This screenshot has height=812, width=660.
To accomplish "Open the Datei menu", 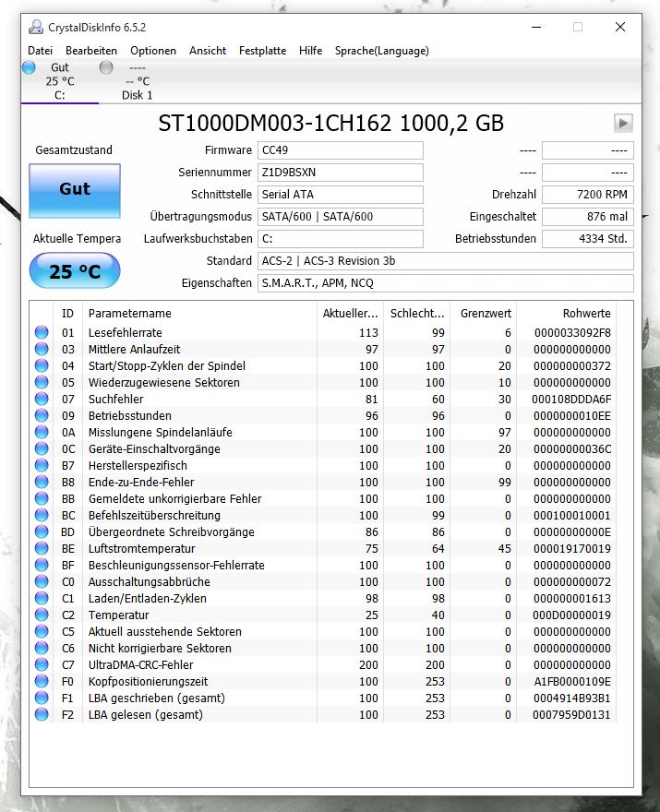I will [x=40, y=51].
